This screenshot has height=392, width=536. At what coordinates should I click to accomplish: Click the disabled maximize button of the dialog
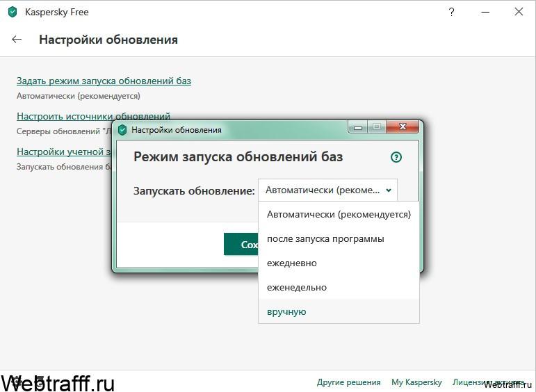click(x=377, y=126)
